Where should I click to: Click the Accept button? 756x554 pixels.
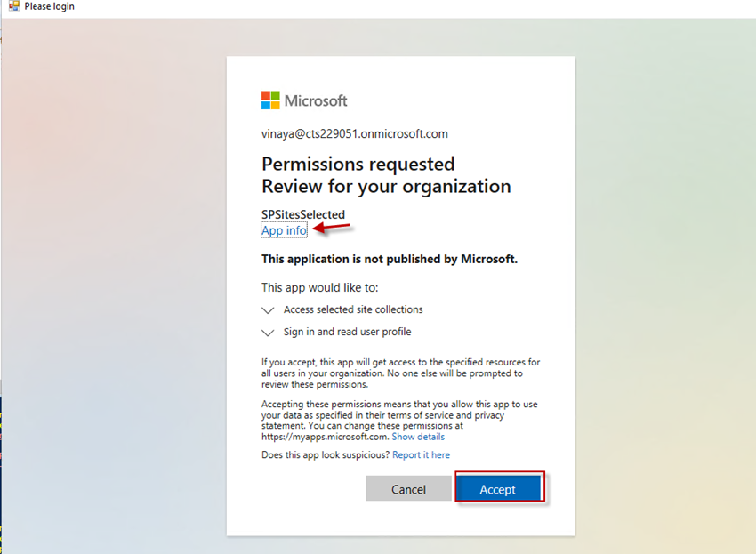498,489
